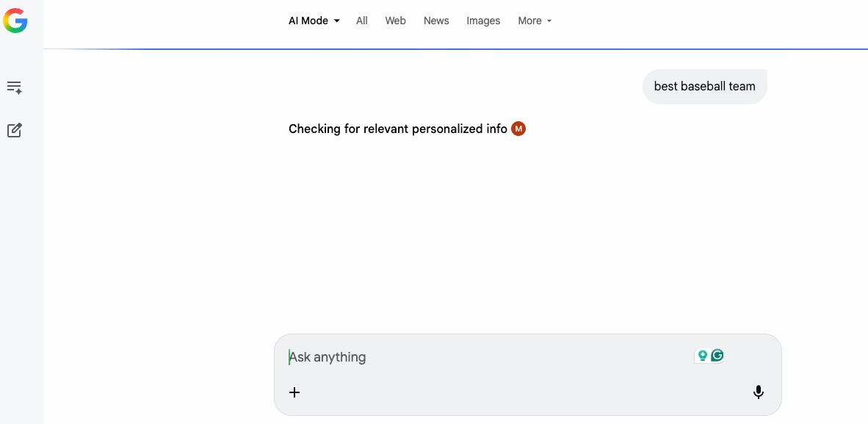Click the green Grammarly G icon
This screenshot has width=868, height=424.
tap(717, 356)
